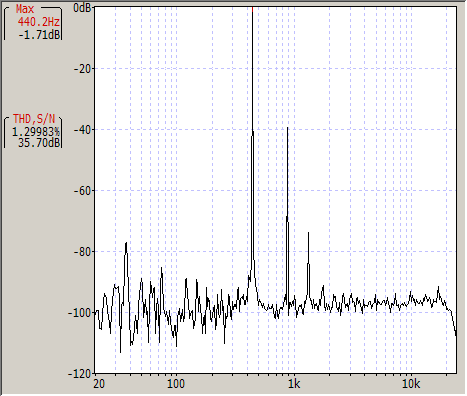Click the -20 level axis label
This screenshot has width=467, height=396.
82,69
